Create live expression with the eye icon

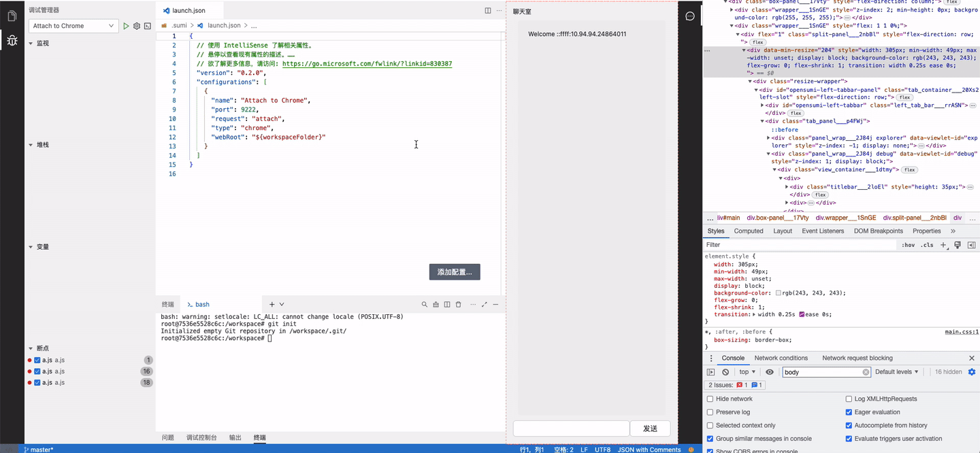[x=770, y=372]
